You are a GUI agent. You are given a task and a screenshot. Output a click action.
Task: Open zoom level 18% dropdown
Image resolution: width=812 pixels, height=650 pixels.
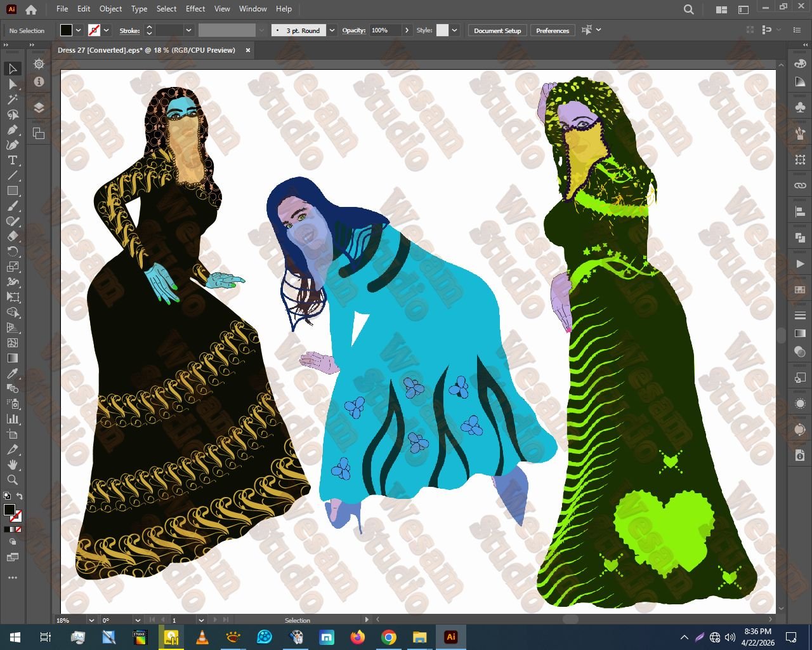point(91,620)
